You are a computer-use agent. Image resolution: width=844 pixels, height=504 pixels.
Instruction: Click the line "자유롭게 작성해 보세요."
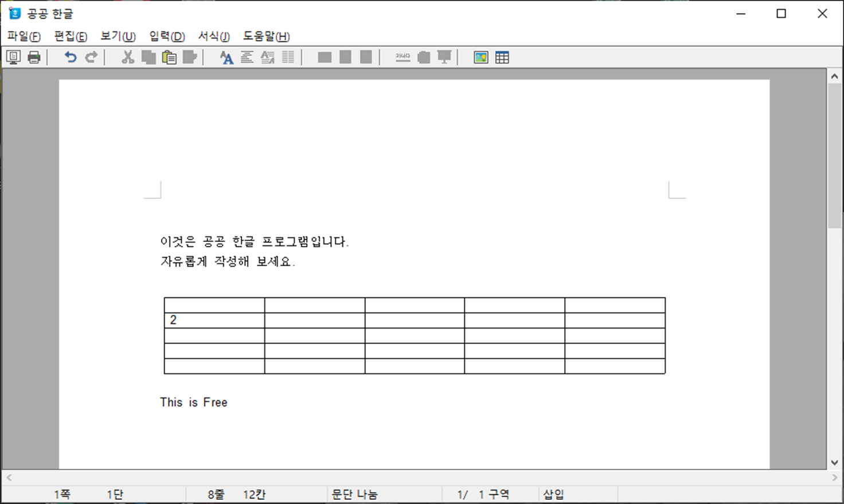228,261
